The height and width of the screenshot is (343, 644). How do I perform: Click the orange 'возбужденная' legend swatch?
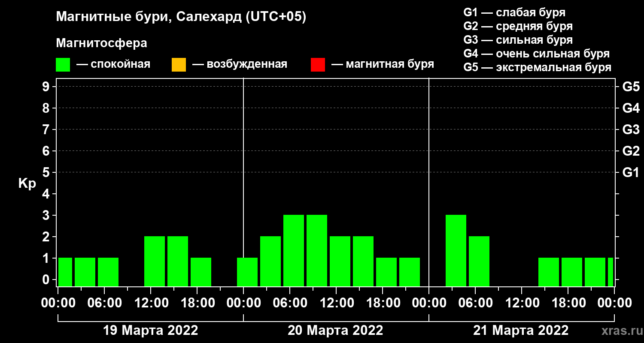pyautogui.click(x=179, y=65)
